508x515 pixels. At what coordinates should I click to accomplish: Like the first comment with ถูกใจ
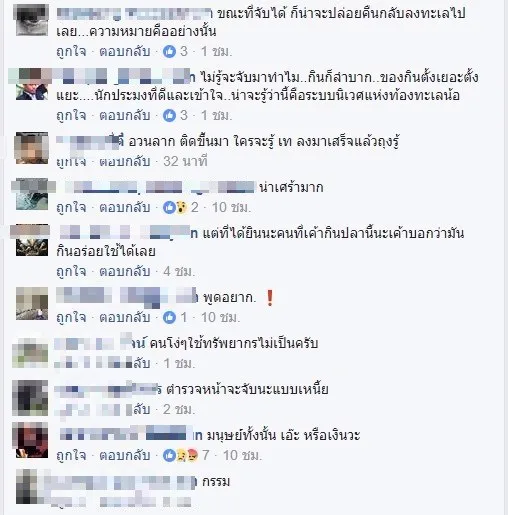pyautogui.click(x=71, y=52)
